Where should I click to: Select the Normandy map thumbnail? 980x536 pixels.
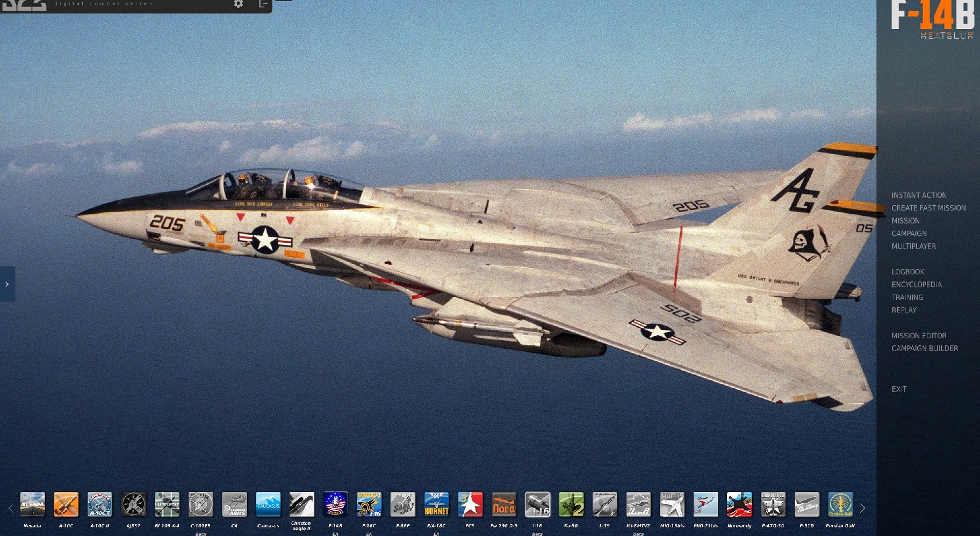pos(739,505)
